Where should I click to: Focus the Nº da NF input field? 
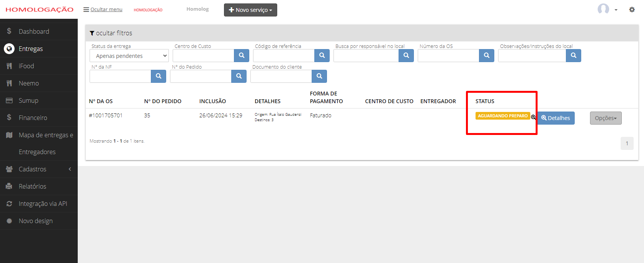pyautogui.click(x=120, y=76)
